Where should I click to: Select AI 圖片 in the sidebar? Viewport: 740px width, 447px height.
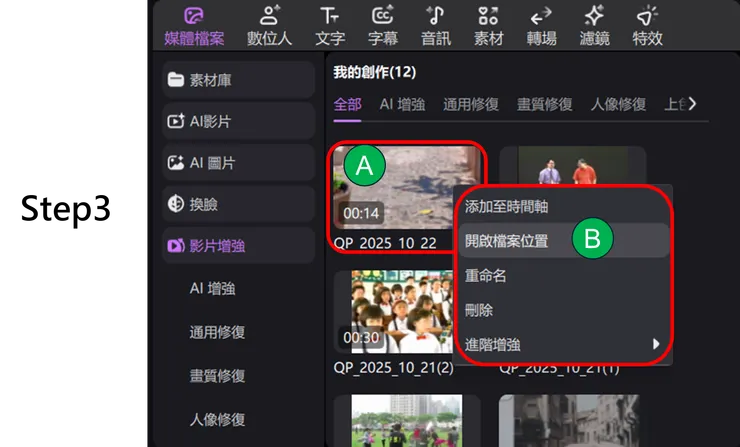tap(238, 163)
